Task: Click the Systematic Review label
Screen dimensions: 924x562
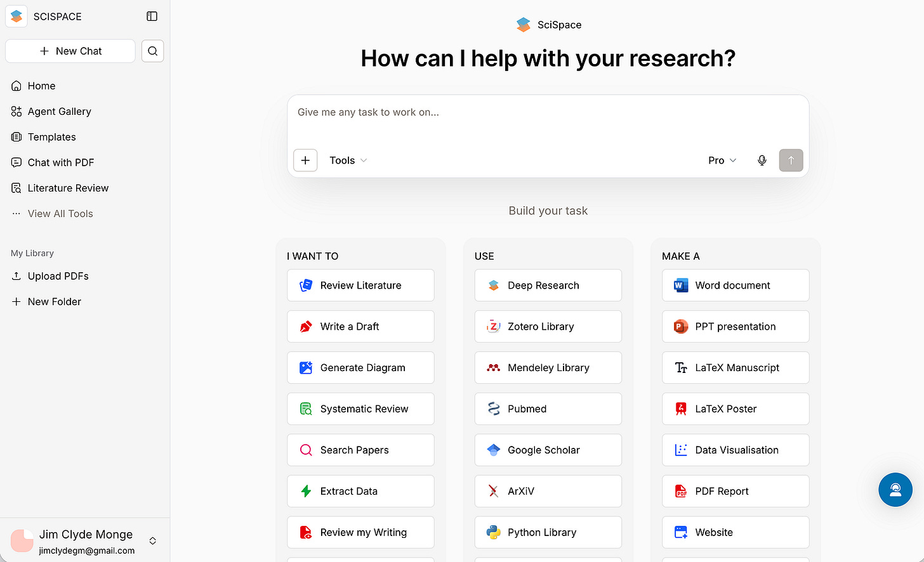Action: point(364,409)
